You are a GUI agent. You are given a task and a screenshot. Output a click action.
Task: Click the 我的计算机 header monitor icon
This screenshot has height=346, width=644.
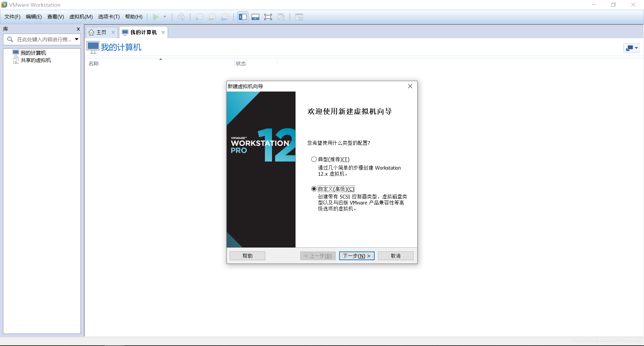(93, 47)
